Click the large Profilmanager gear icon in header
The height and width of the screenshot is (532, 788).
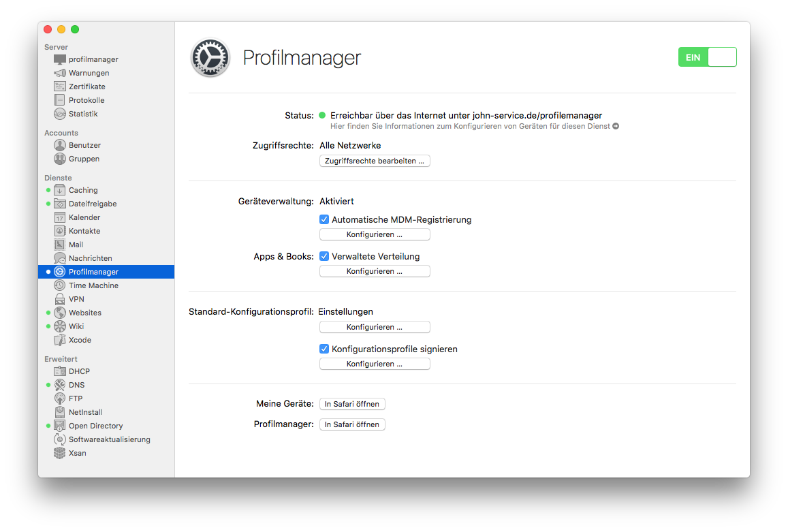210,57
